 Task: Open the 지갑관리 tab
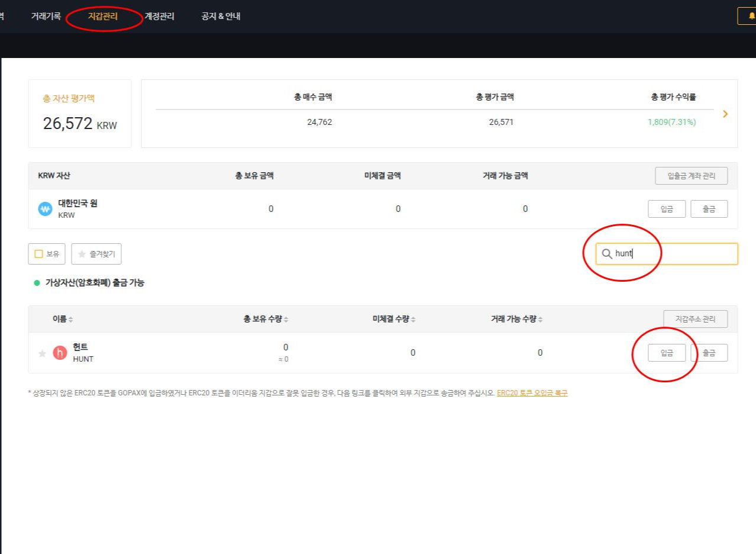pos(103,17)
